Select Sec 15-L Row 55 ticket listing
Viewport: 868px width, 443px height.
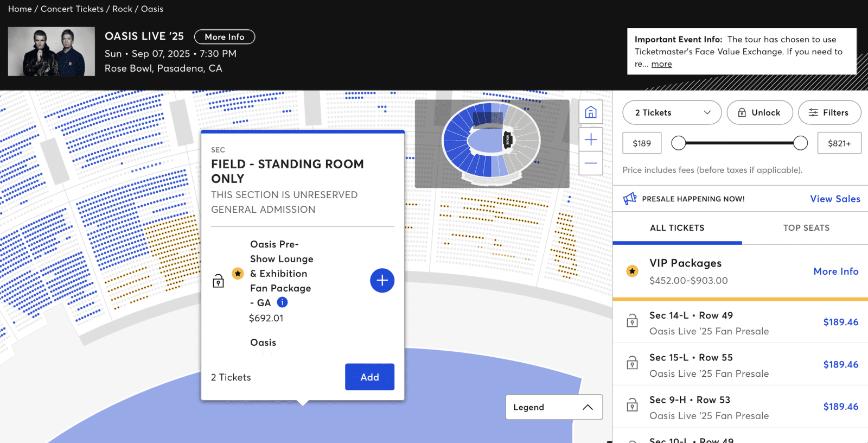click(x=741, y=364)
